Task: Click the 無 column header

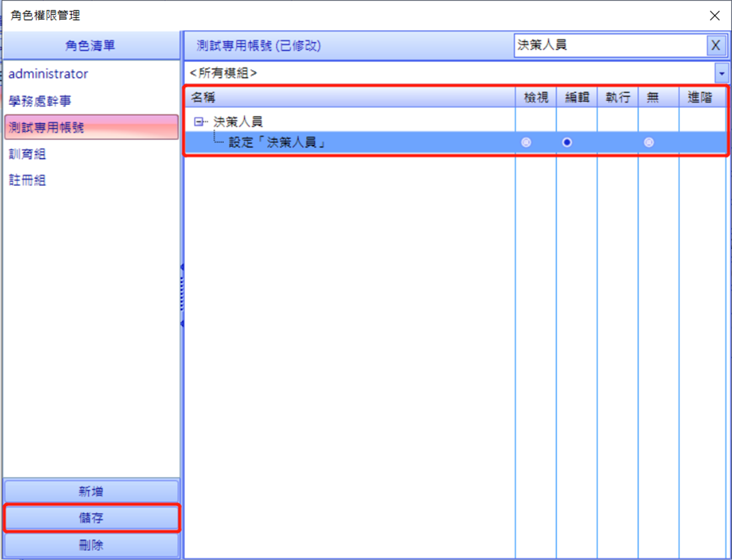Action: (x=658, y=97)
